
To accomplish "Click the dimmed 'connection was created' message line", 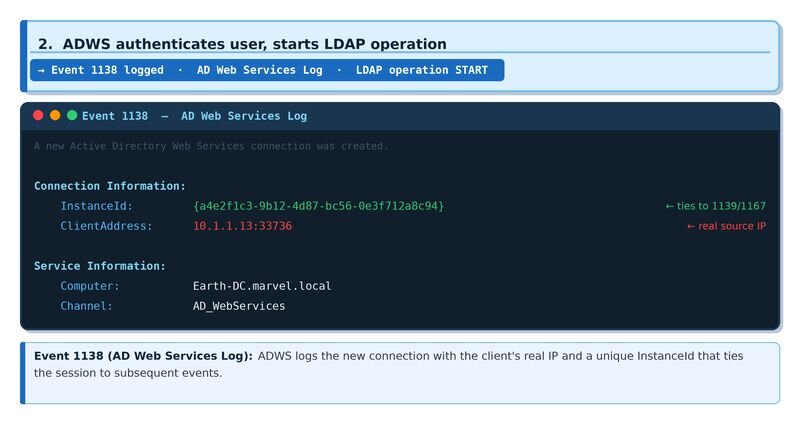I will (210, 146).
